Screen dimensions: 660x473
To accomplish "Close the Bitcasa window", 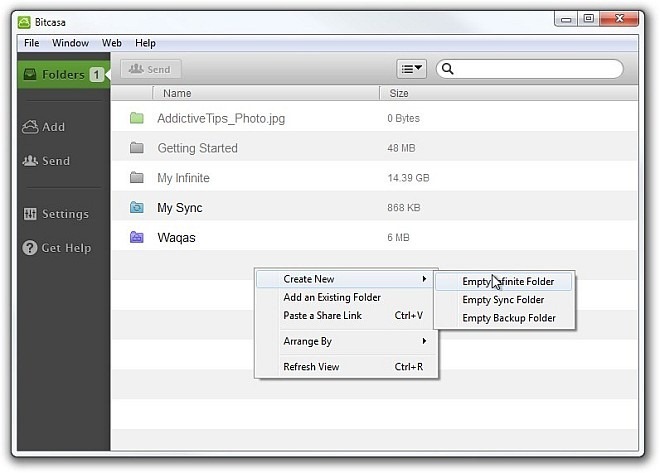I will click(x=619, y=19).
